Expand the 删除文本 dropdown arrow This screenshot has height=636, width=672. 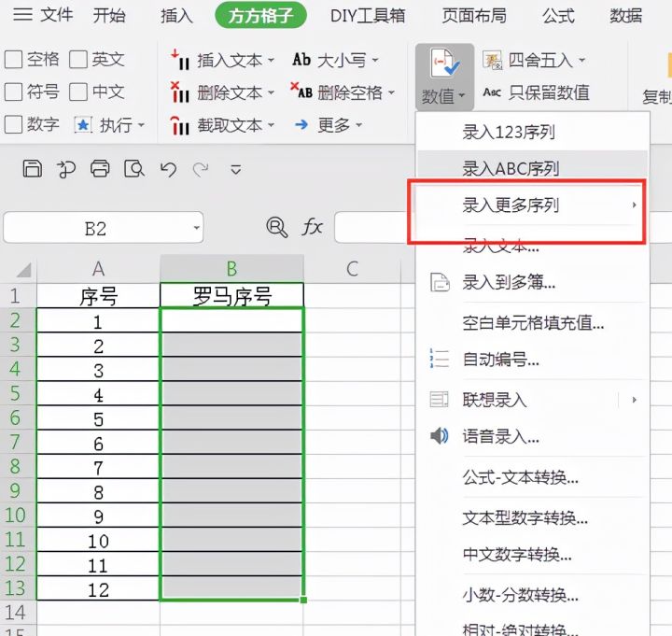click(271, 92)
